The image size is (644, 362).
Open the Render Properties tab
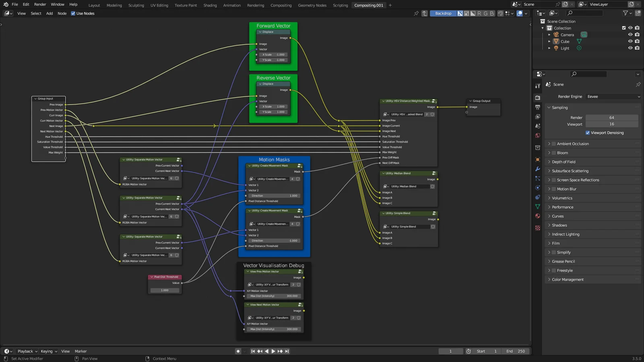coord(537,97)
